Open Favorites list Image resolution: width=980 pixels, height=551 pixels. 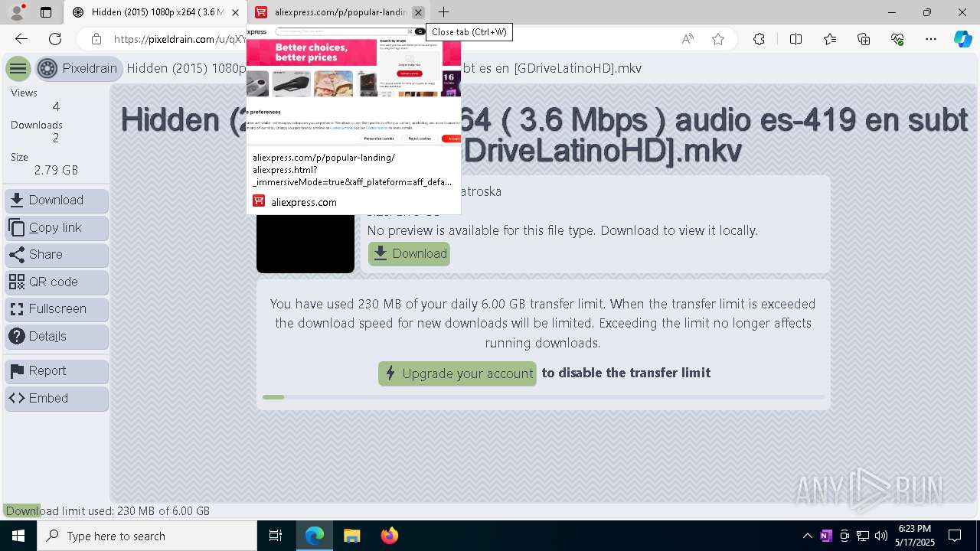(830, 39)
